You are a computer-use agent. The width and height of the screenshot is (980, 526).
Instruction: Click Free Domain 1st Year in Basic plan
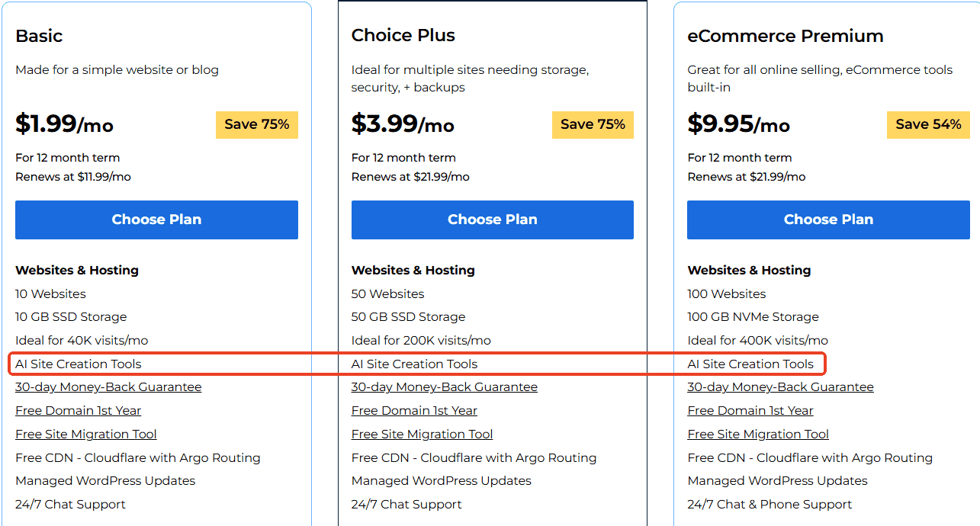pos(78,411)
